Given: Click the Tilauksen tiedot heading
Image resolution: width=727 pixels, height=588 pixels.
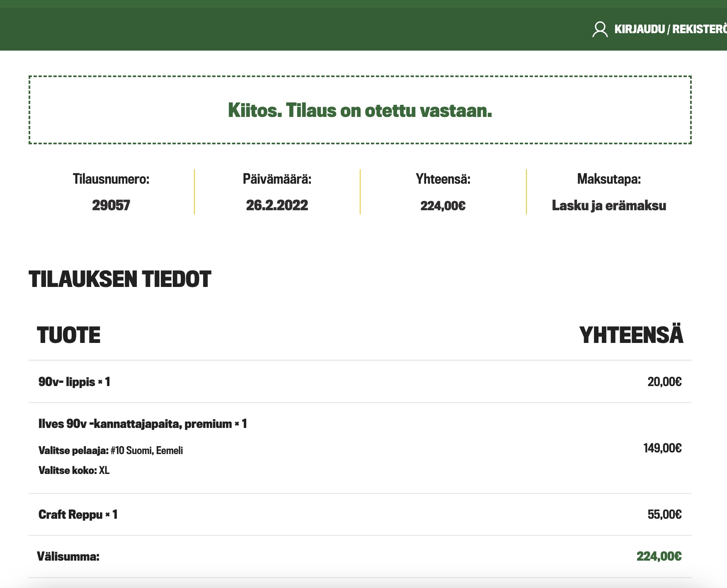Looking at the screenshot, I should tap(120, 279).
